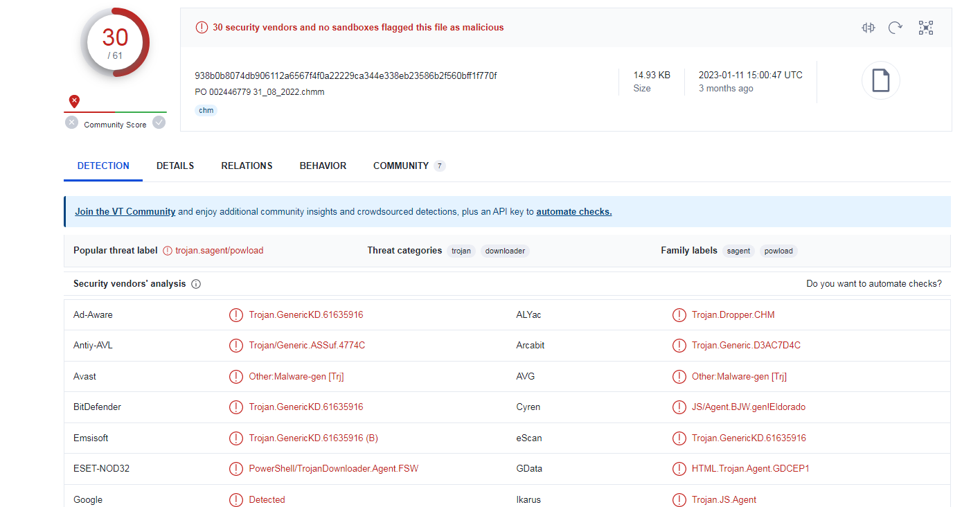Click the 30/61 detection score gauge
Screen dimensions: 980x507
[116, 42]
